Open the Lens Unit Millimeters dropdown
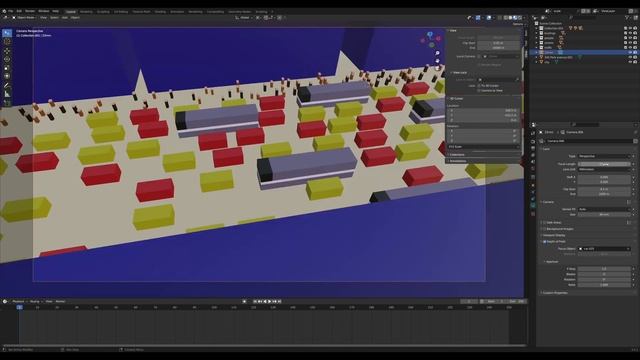The width and height of the screenshot is (640, 360). click(604, 169)
